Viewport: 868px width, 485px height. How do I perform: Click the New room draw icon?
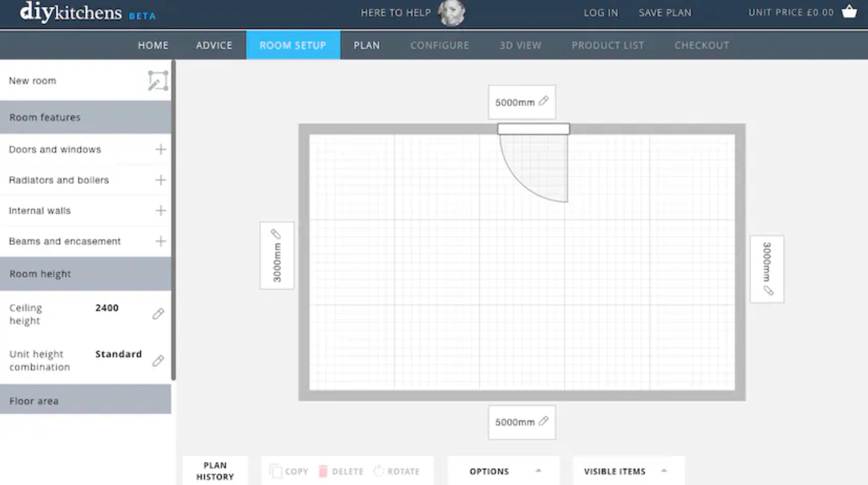[158, 81]
